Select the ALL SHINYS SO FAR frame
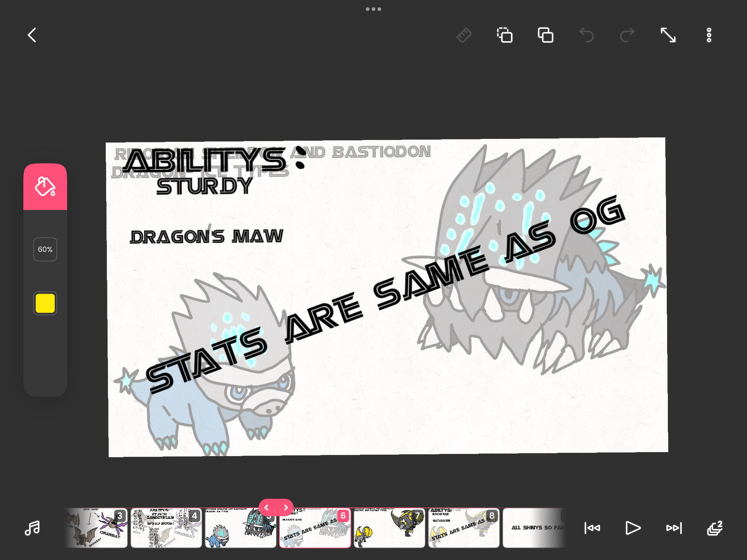This screenshot has width=747, height=560. (x=535, y=528)
